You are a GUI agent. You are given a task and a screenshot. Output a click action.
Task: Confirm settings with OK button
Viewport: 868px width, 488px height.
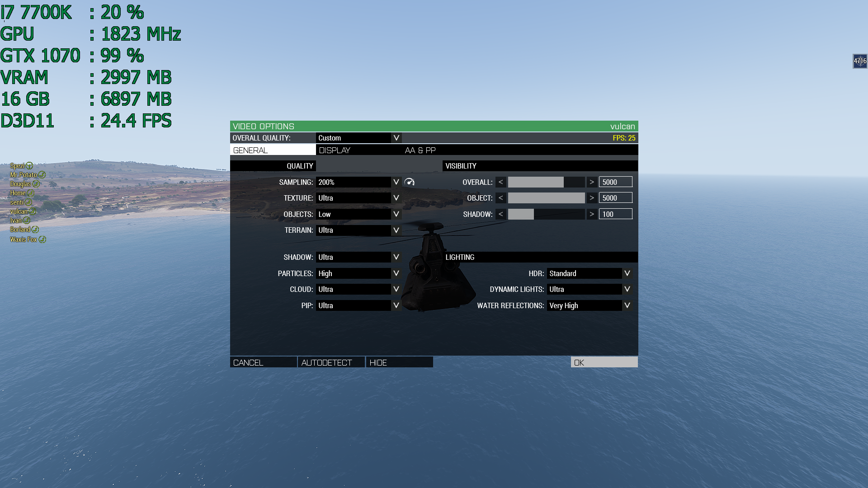pos(604,362)
